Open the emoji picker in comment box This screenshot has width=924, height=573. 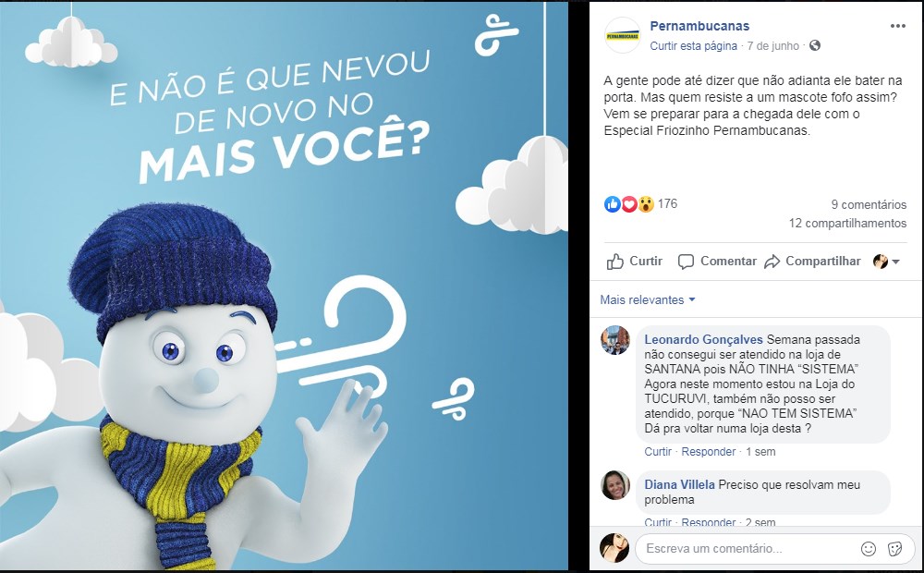tap(869, 549)
